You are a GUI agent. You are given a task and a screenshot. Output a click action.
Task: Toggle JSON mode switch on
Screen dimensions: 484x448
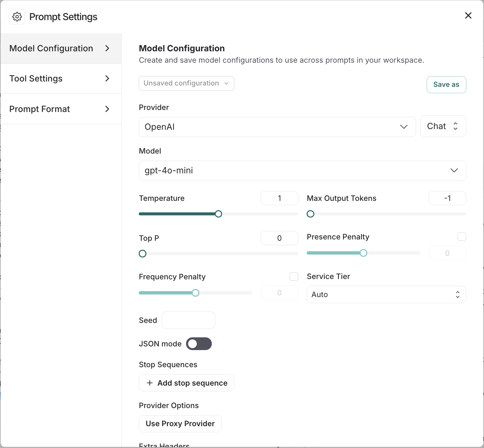(199, 344)
